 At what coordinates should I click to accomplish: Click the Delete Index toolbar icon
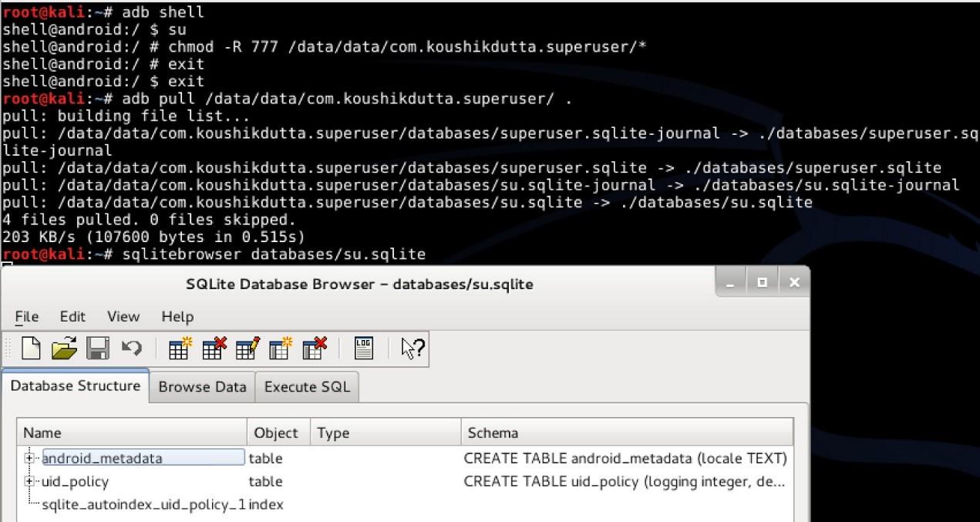coord(315,349)
